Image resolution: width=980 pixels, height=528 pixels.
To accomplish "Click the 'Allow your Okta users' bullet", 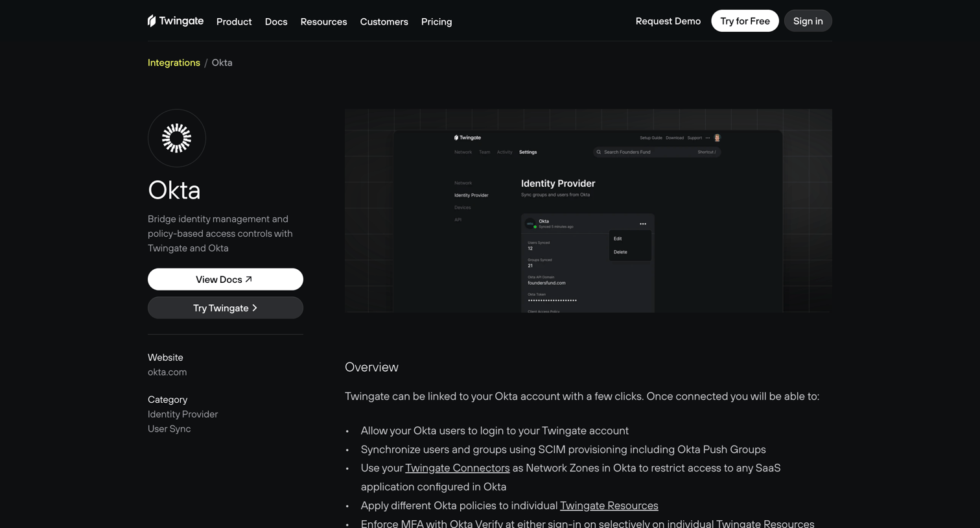I will [495, 431].
